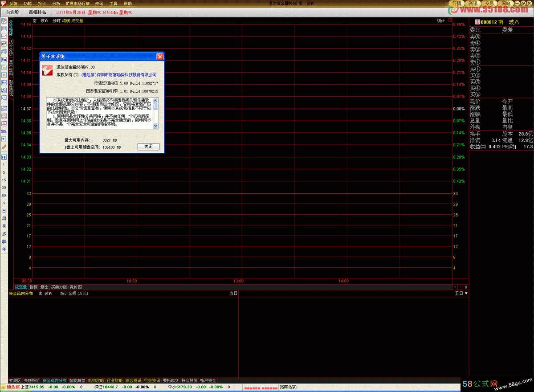Image resolution: width=534 pixels, height=392 pixels.
Task: Switch to 15-minute period in sidebar
Action: (4, 180)
